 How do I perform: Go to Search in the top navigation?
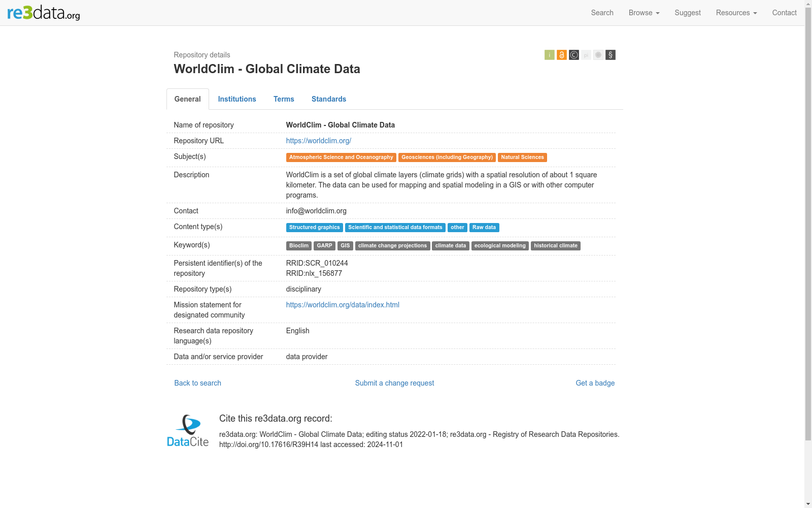point(602,13)
